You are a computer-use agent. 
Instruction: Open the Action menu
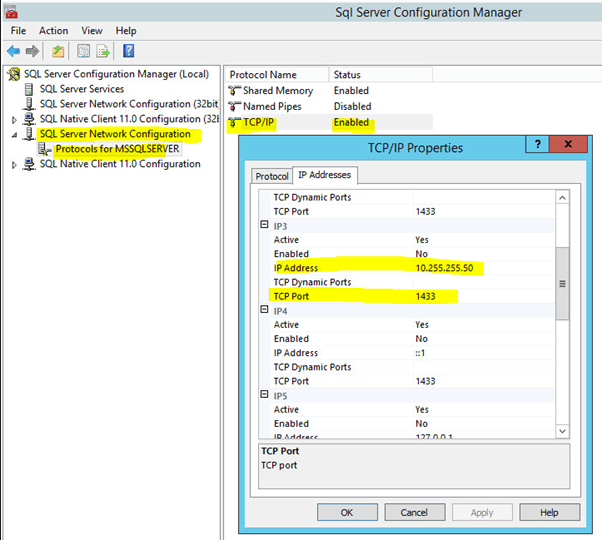pos(53,31)
